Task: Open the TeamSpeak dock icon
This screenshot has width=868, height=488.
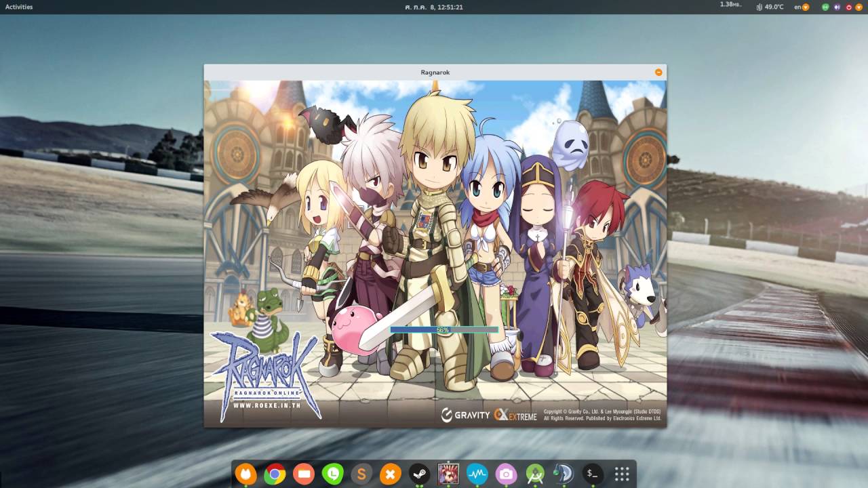Action: point(564,474)
